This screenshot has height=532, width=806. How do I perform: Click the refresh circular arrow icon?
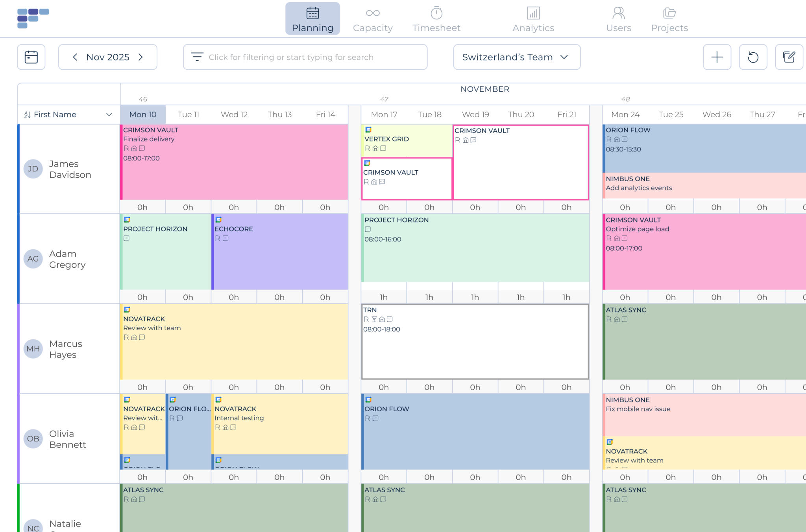(752, 57)
